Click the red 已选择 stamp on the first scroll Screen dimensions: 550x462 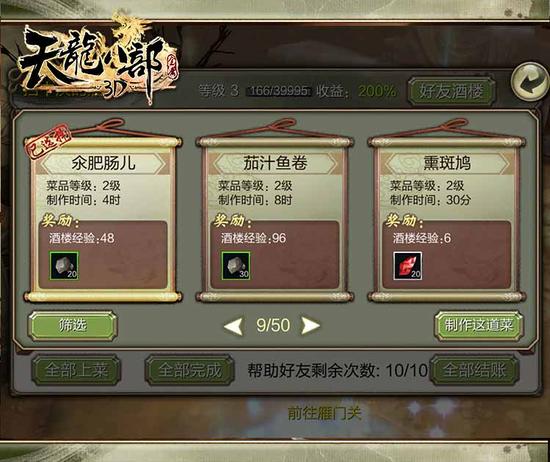[48, 141]
